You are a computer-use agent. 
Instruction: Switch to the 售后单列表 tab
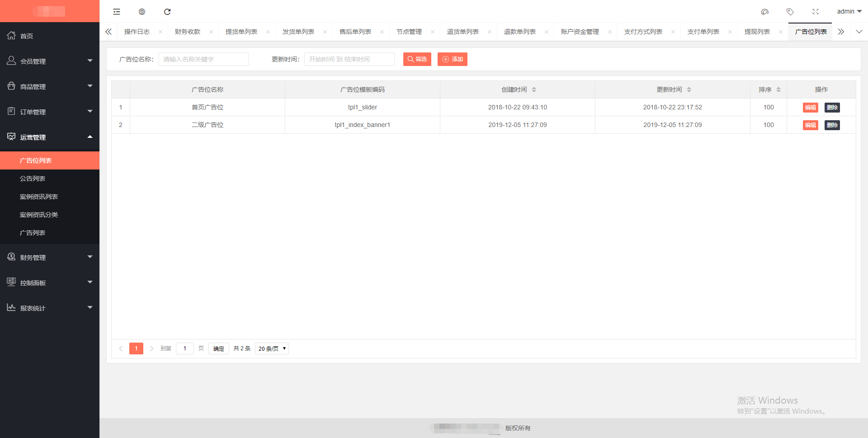pos(355,32)
